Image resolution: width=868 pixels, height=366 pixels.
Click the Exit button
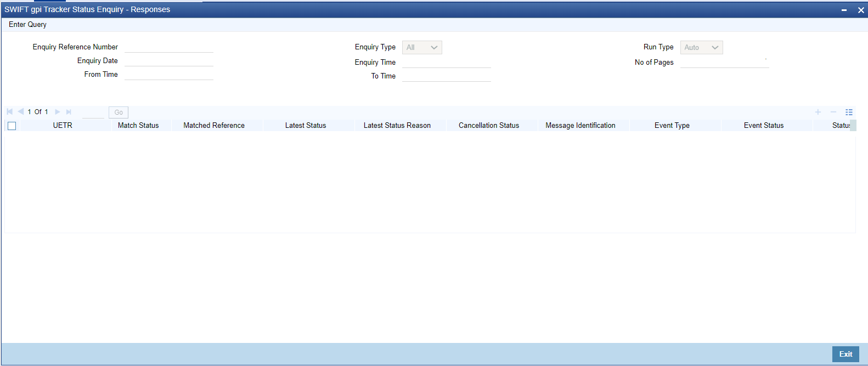[846, 354]
